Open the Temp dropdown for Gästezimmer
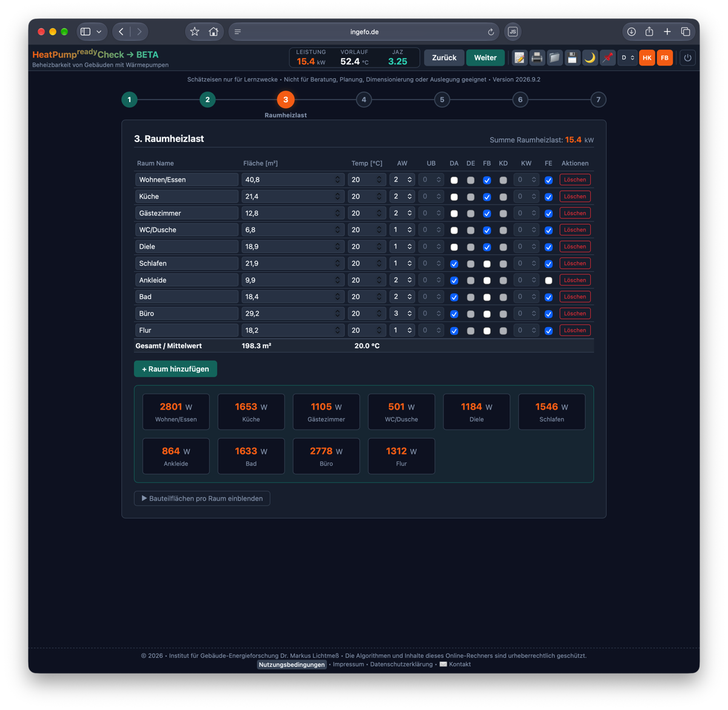Screen dimensions: 728x710 pyautogui.click(x=367, y=213)
